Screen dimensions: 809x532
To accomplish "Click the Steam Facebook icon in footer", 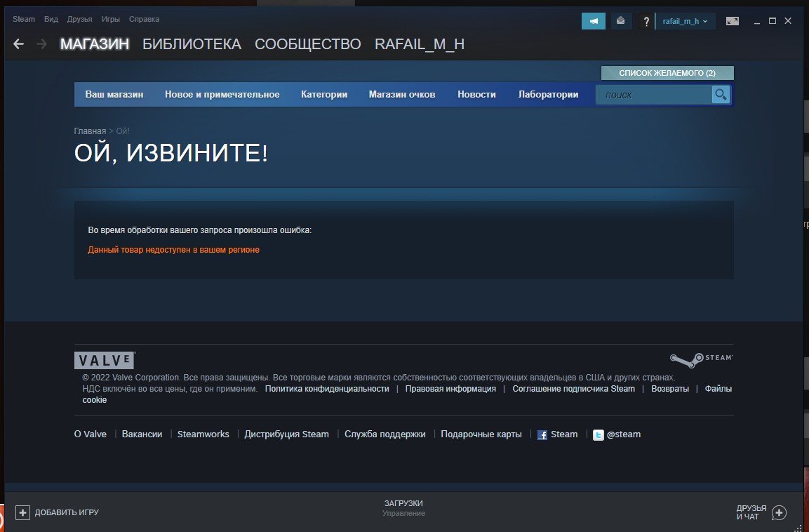I will click(x=542, y=435).
